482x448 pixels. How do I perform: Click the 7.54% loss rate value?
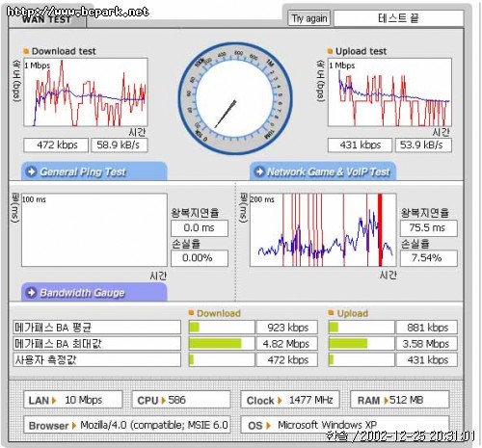pyautogui.click(x=429, y=258)
